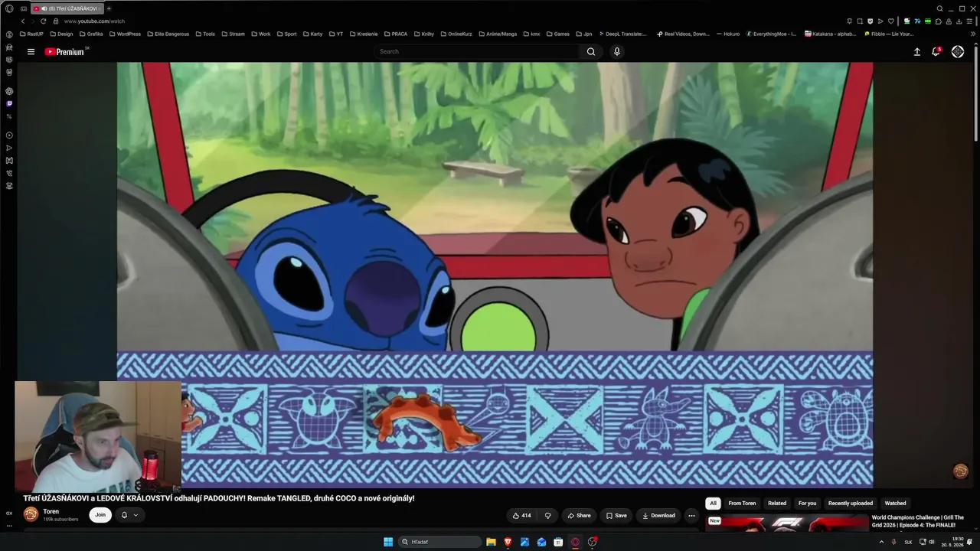This screenshot has height=551, width=980.
Task: Start voice search with the microphone
Action: (617, 51)
